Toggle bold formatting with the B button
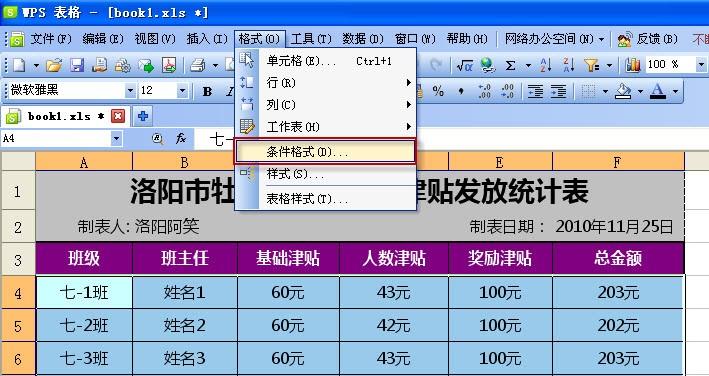This screenshot has width=709, height=376. tap(208, 91)
